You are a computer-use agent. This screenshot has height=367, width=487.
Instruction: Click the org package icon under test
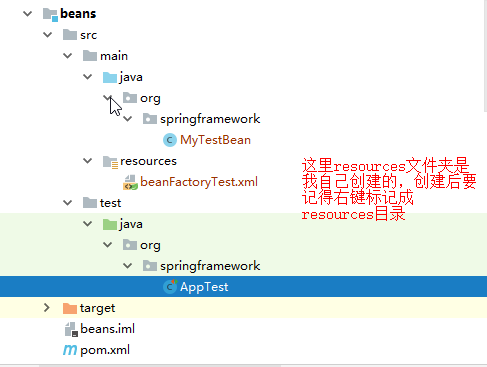tap(130, 245)
